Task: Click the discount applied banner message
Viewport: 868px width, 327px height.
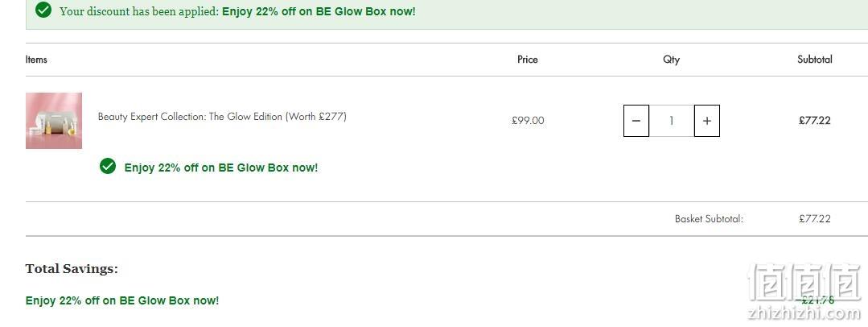Action: [x=237, y=11]
